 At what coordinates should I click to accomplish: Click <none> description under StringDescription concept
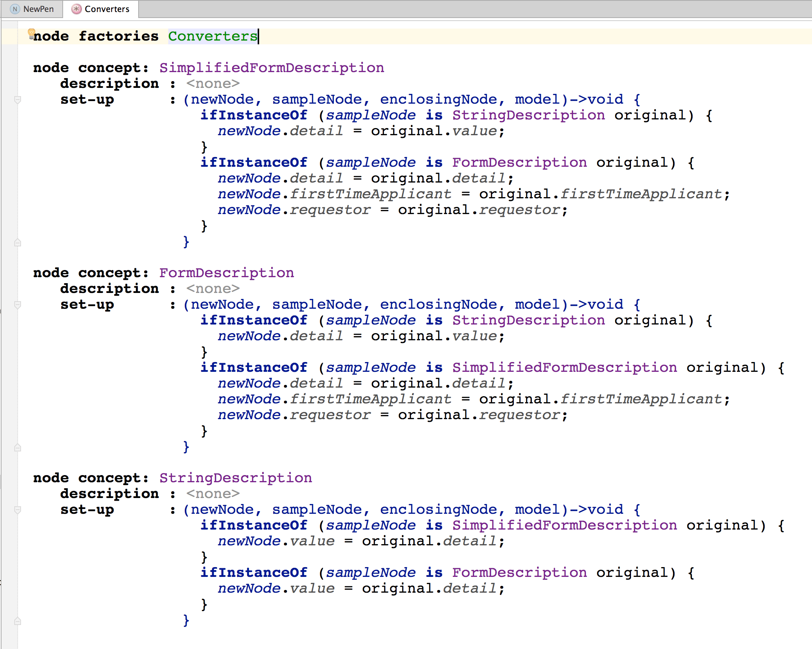point(213,494)
